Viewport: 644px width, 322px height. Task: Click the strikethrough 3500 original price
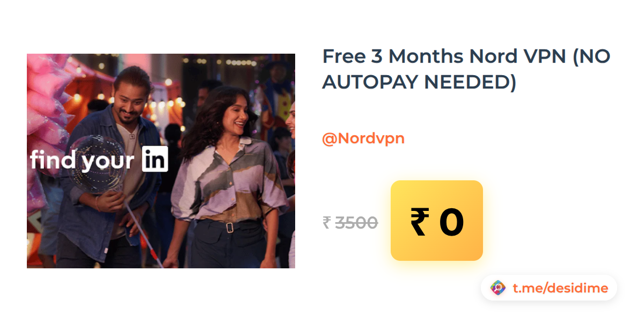356,222
